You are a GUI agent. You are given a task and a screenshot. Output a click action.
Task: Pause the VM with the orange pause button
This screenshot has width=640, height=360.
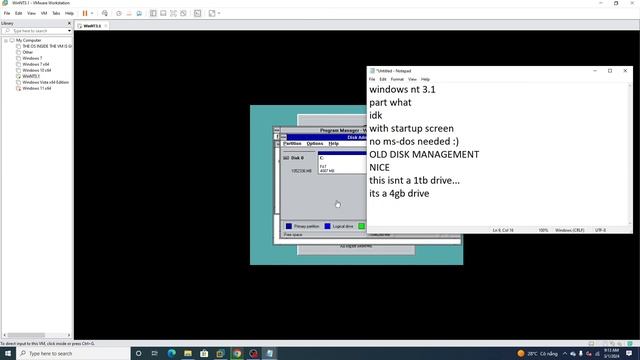coord(85,13)
